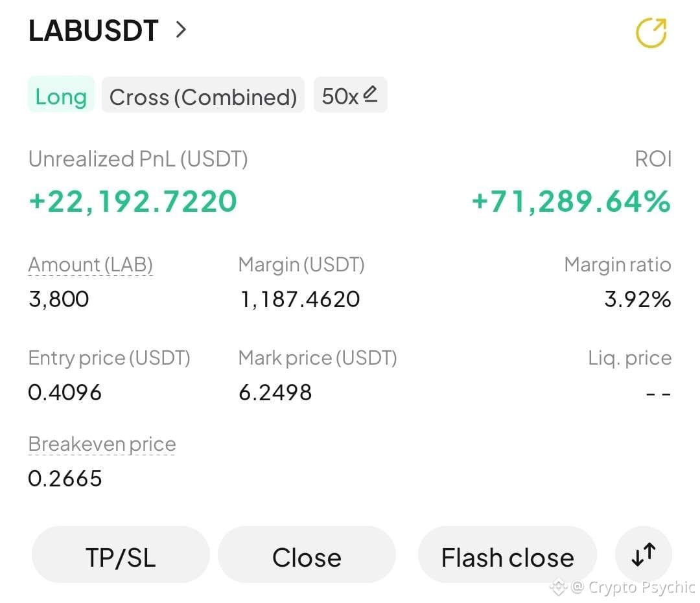Open Cross (Combined) margin mode selector
The width and height of the screenshot is (700, 603).
[203, 95]
